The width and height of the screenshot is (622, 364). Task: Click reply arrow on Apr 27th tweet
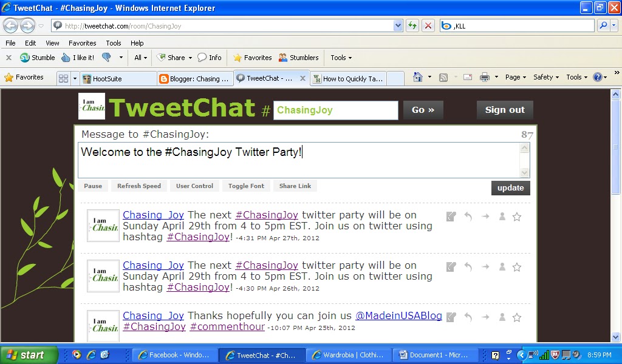468,217
